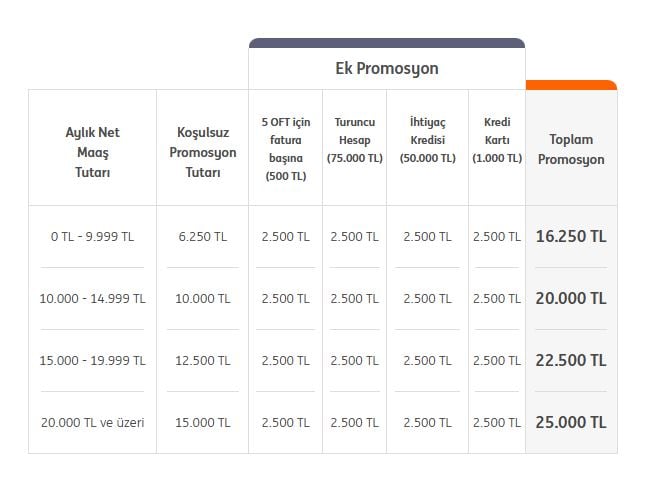The image size is (671, 492).
Task: Click the Turuncu Hesap (75.000 TL) header
Action: coord(355,140)
